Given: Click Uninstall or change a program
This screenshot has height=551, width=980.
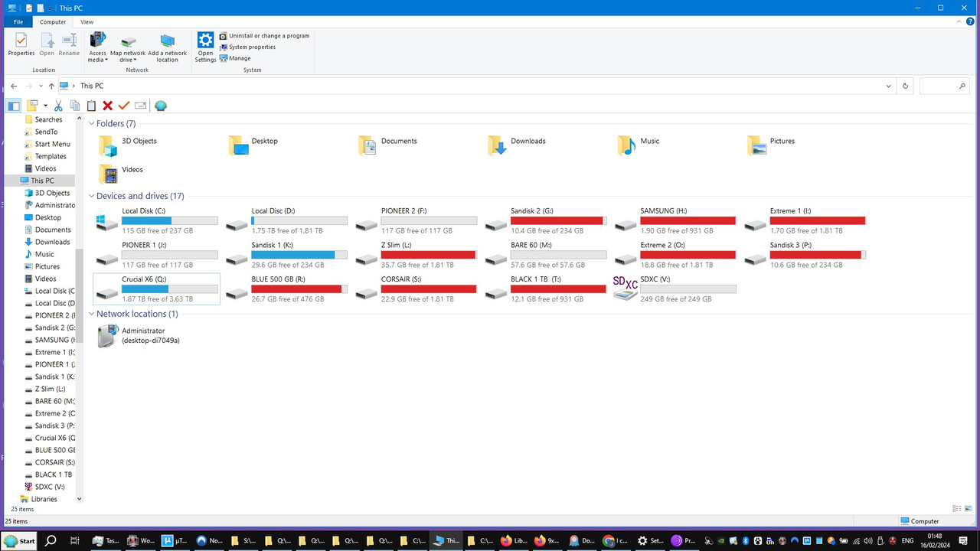Looking at the screenshot, I should [x=264, y=36].
